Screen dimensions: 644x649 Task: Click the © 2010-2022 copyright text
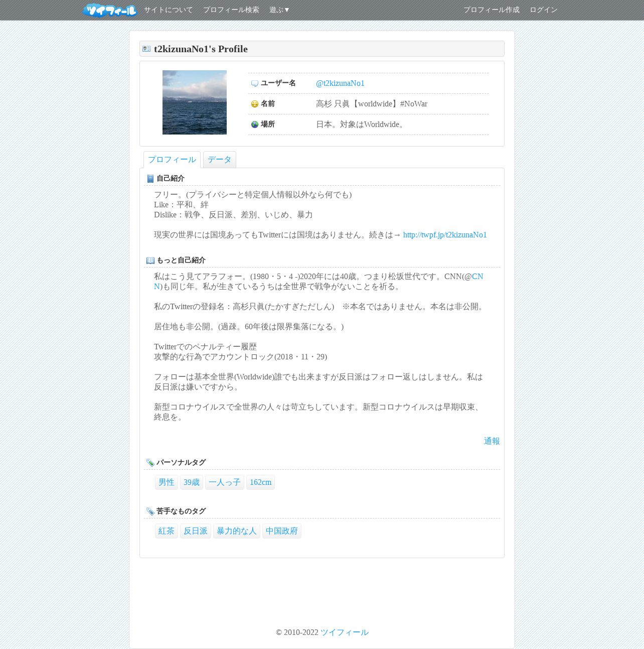tap(297, 632)
